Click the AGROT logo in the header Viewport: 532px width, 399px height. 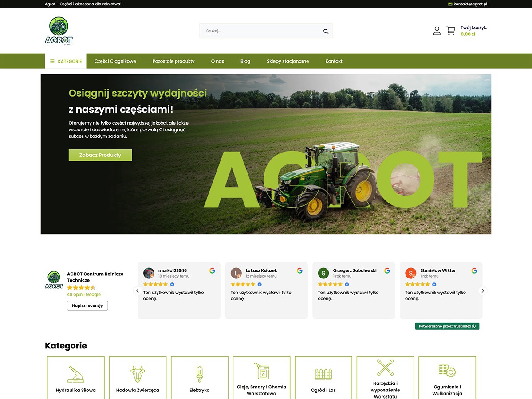click(x=59, y=31)
